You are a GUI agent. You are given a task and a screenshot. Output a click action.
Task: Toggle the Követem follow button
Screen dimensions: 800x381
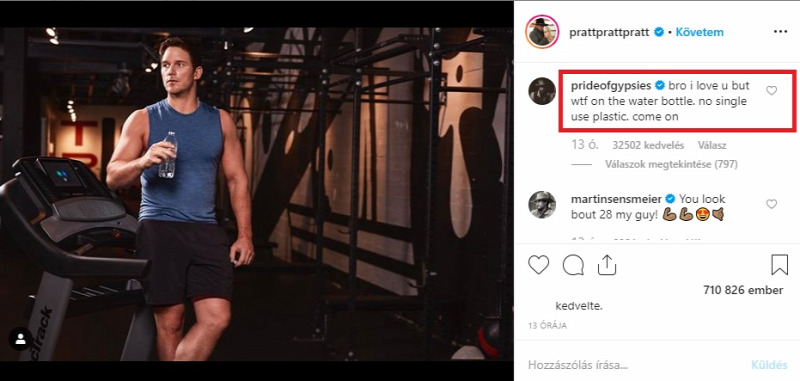coord(699,32)
